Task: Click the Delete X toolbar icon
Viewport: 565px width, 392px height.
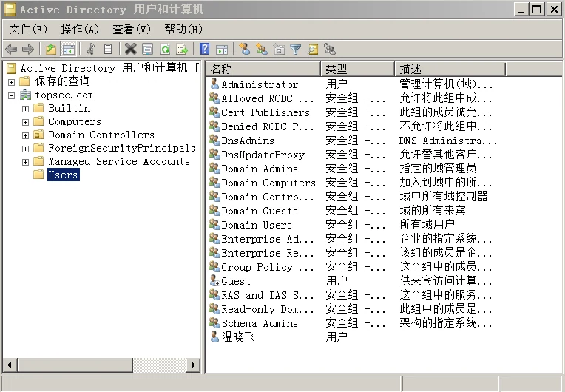Action: pos(130,49)
